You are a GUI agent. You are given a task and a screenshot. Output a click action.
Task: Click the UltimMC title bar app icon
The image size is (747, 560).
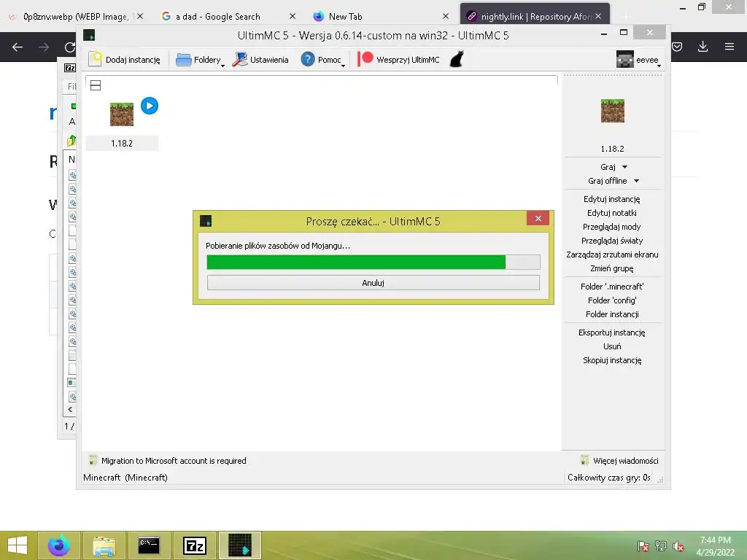click(89, 35)
